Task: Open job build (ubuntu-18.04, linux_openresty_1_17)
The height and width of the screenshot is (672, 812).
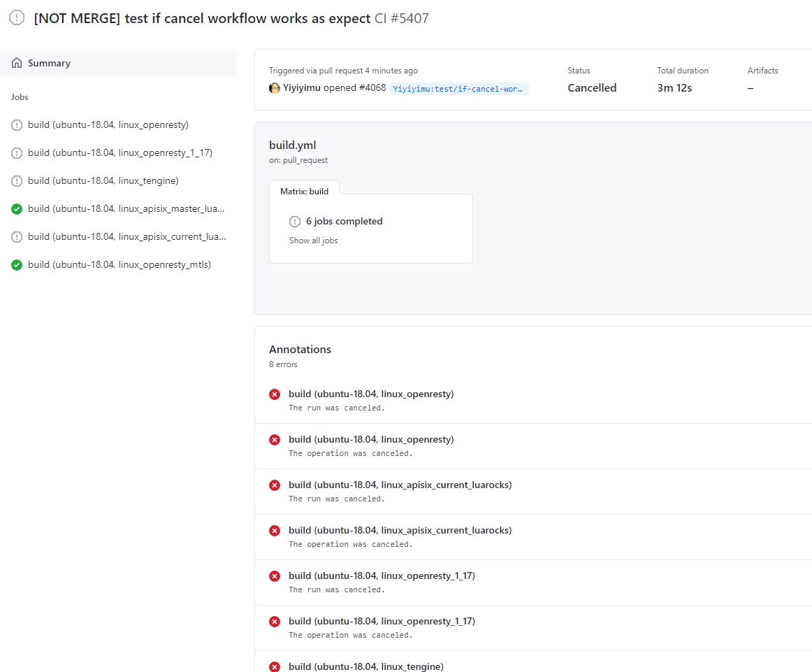Action: click(x=120, y=153)
